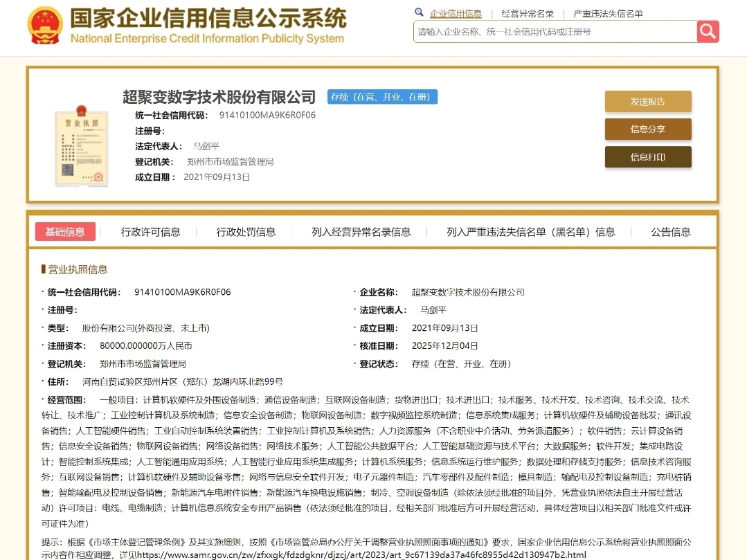Open the business license thumbnail image
747x560 pixels.
click(x=82, y=146)
